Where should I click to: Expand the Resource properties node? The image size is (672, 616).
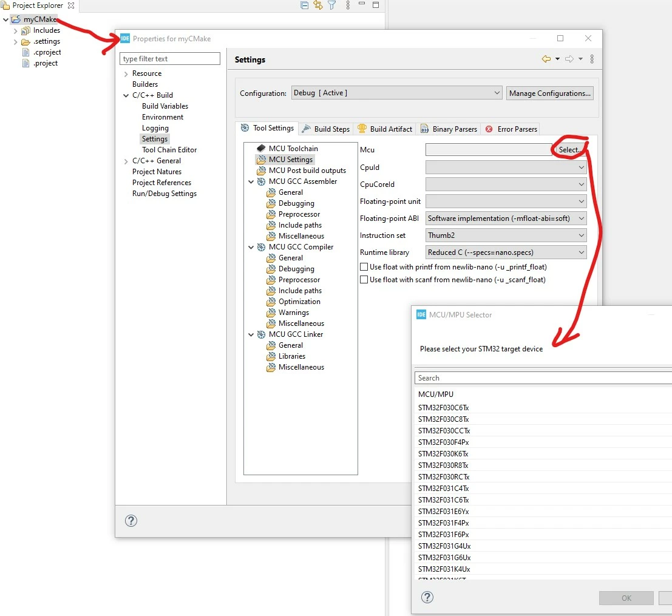click(x=126, y=74)
